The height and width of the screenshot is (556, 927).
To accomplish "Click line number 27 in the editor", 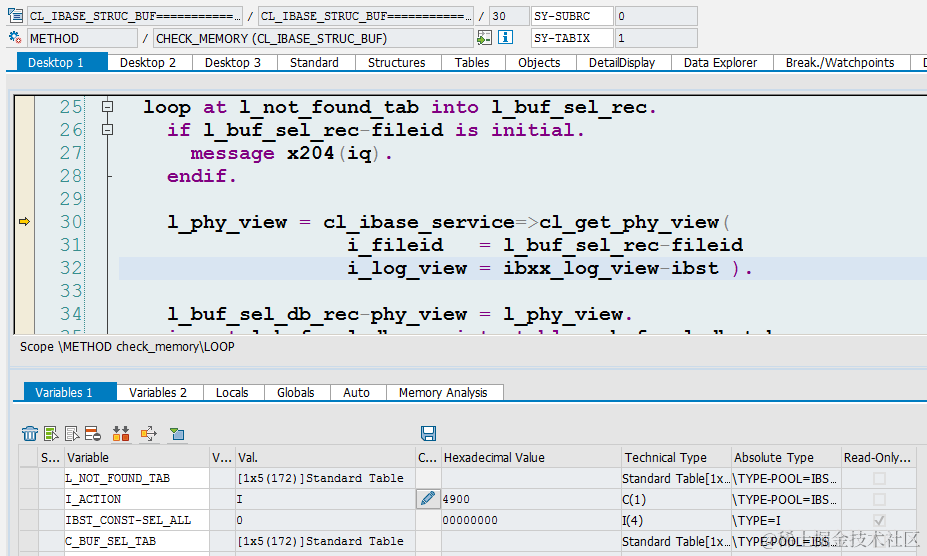I will [x=71, y=153].
